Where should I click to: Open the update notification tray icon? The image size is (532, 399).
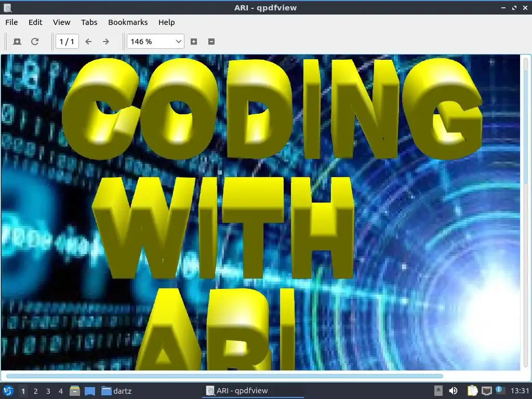[500, 390]
